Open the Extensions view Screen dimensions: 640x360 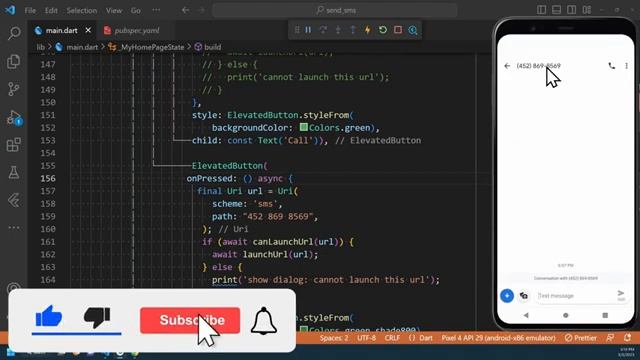14,144
